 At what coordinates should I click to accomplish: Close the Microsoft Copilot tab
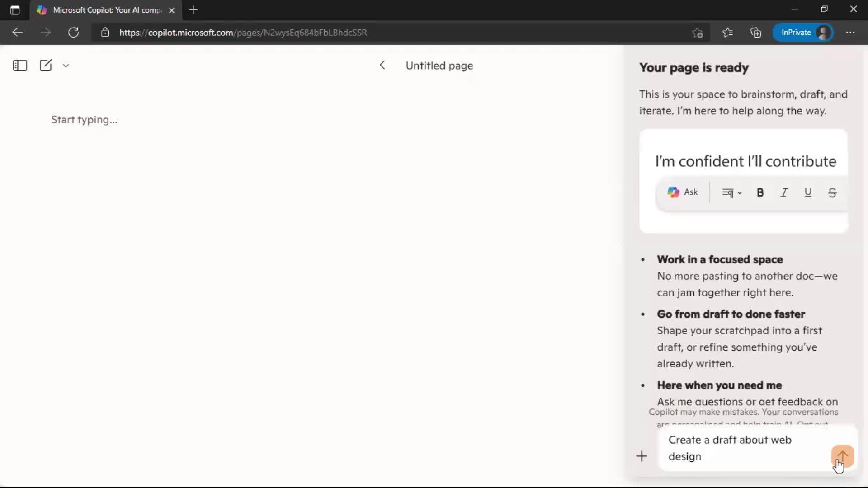172,10
